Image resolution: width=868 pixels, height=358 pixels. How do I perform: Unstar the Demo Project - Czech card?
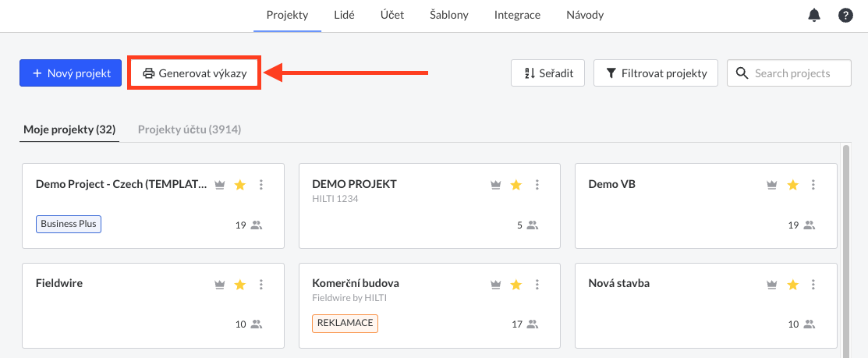click(239, 185)
